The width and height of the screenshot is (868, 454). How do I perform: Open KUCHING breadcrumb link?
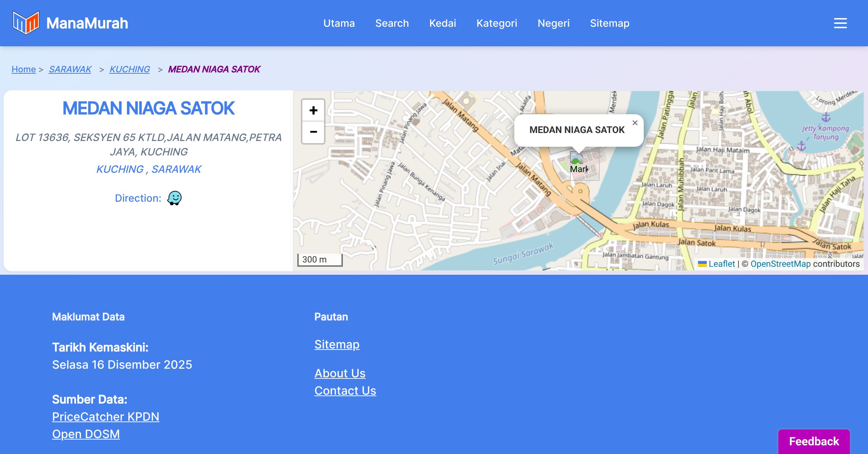129,69
